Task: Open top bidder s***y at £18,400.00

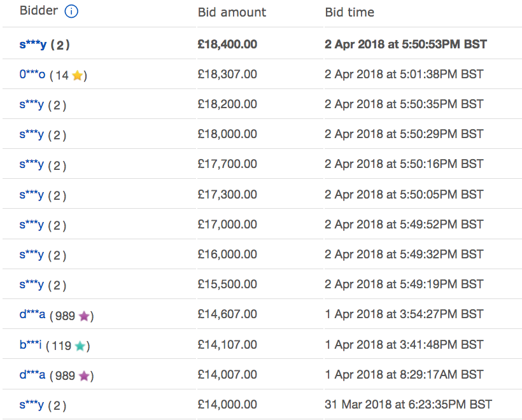Action: [32, 45]
